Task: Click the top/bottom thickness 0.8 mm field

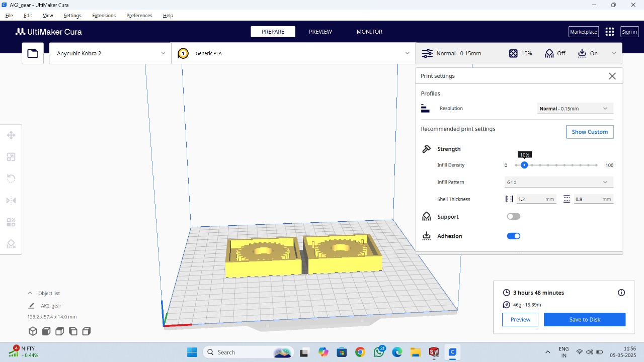Action: point(594,199)
